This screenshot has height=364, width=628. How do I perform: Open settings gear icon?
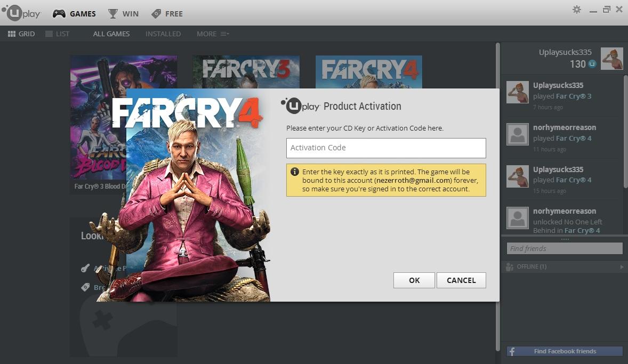(x=577, y=9)
